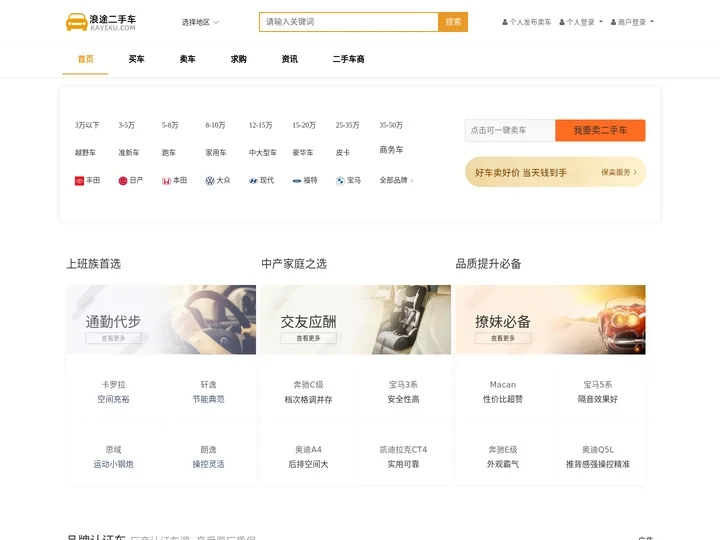Click 查看更多 under 通勤代步
Image resolution: width=720 pixels, height=540 pixels.
coord(113,338)
